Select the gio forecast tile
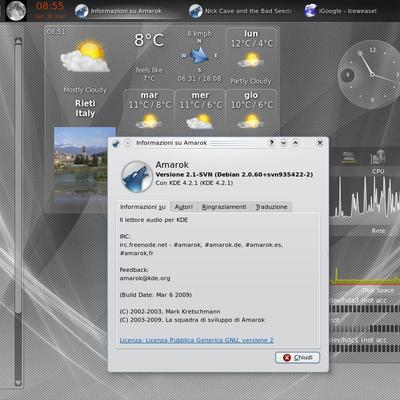The height and width of the screenshot is (400, 400). point(251,112)
